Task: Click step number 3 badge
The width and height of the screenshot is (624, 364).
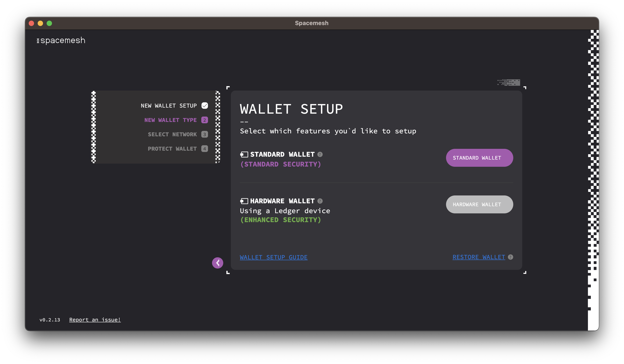Action: 205,134
